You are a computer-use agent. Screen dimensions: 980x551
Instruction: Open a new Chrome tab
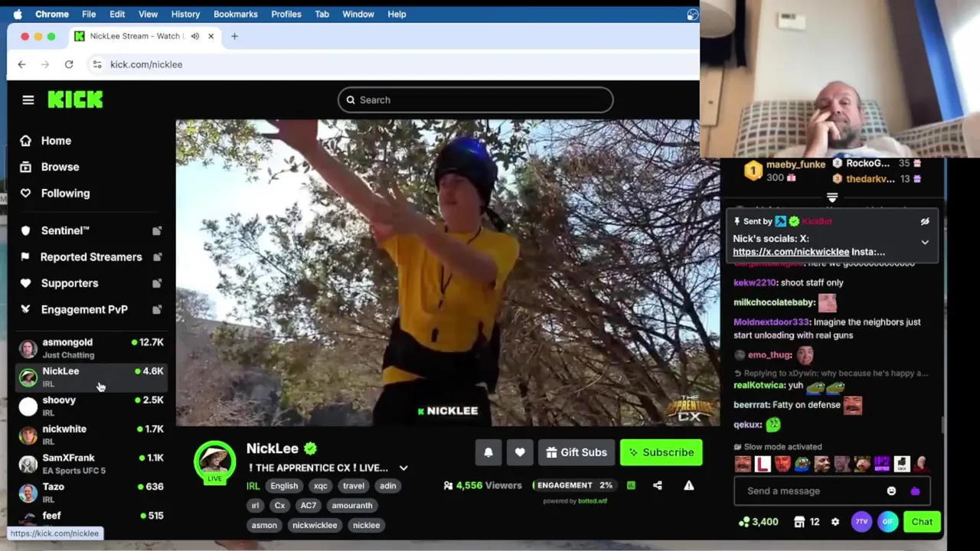[x=234, y=36]
